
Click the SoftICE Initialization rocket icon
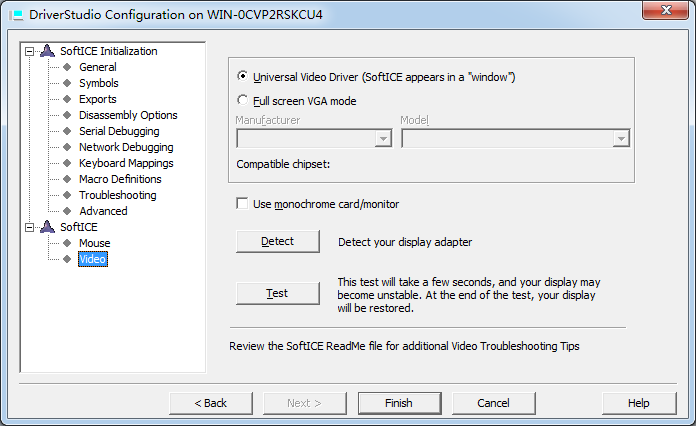coord(48,51)
